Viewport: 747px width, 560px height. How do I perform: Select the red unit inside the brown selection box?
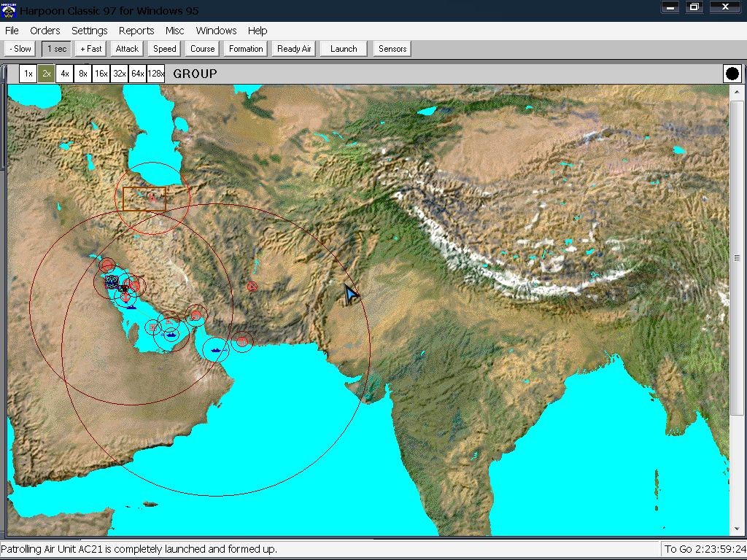[x=152, y=197]
